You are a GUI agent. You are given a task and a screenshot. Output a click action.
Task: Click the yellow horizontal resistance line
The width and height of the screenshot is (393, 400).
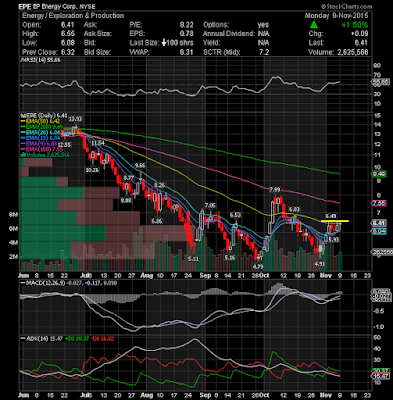click(x=335, y=221)
